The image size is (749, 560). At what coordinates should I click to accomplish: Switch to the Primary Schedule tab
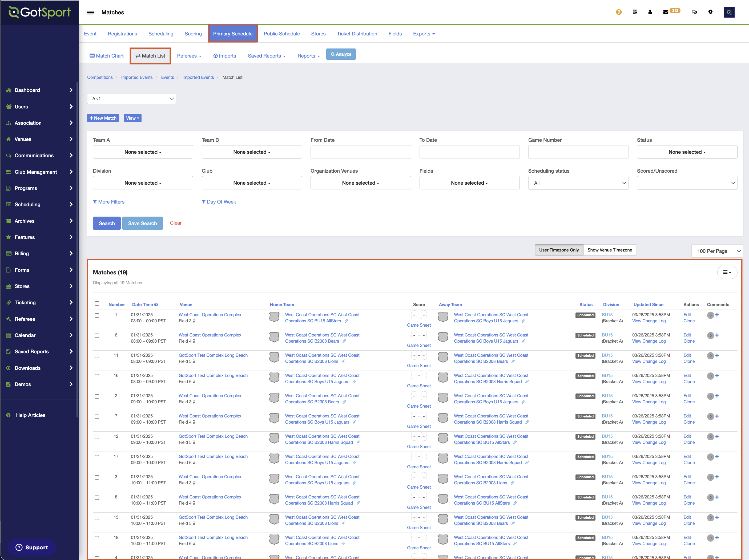pos(233,34)
